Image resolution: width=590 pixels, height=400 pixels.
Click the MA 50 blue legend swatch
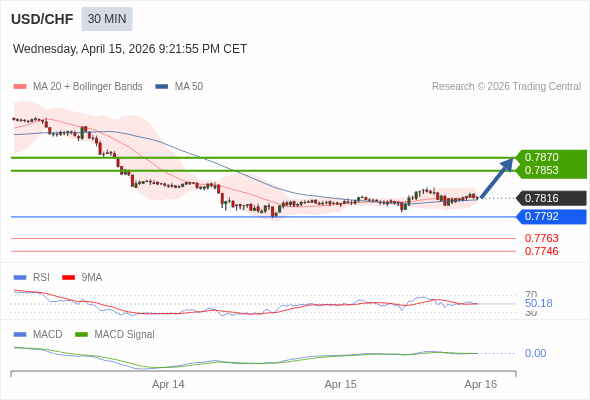pos(162,87)
